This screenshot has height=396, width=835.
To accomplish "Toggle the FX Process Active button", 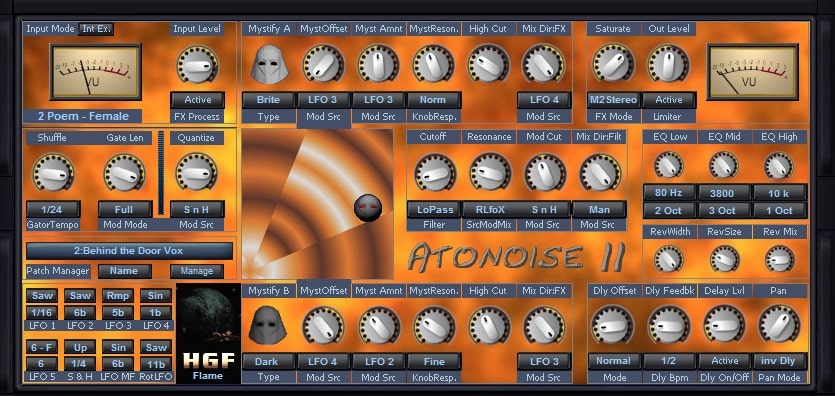I will pyautogui.click(x=198, y=100).
